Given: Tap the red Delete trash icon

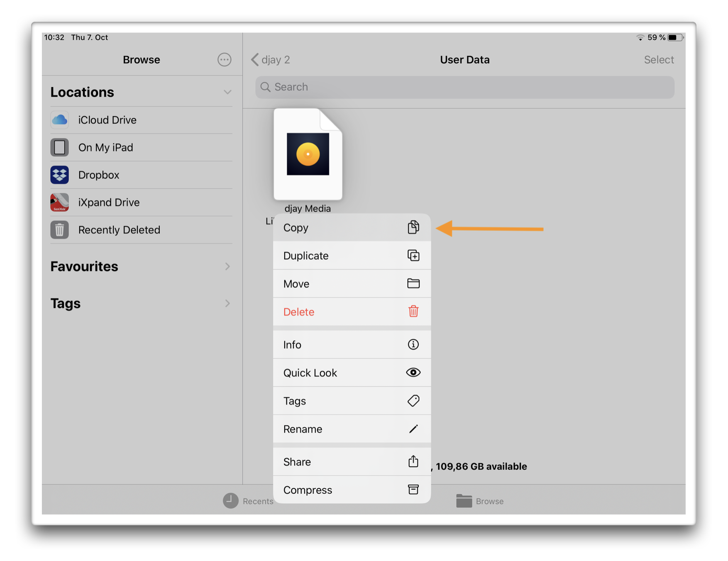Looking at the screenshot, I should click(413, 312).
